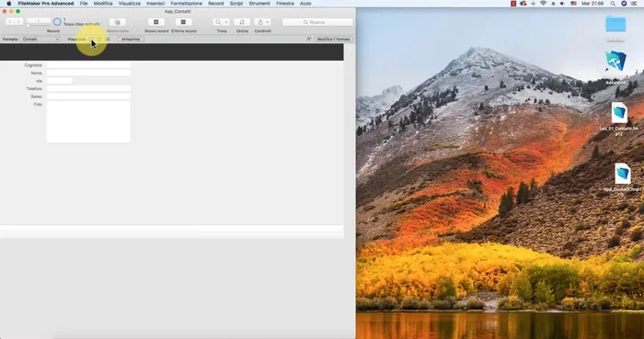Click the Foto container field

(x=88, y=122)
